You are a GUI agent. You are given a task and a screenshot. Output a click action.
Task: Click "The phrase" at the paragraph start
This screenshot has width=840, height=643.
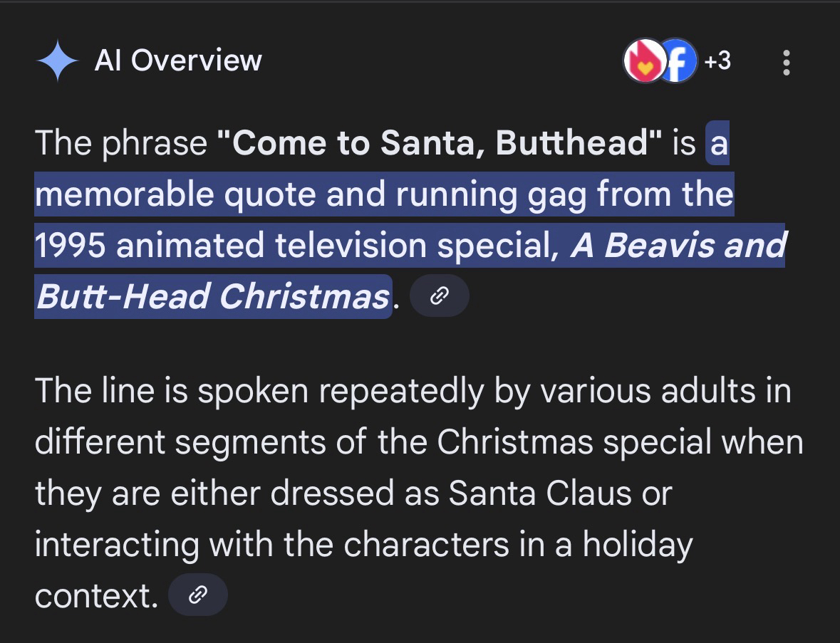[x=120, y=143]
